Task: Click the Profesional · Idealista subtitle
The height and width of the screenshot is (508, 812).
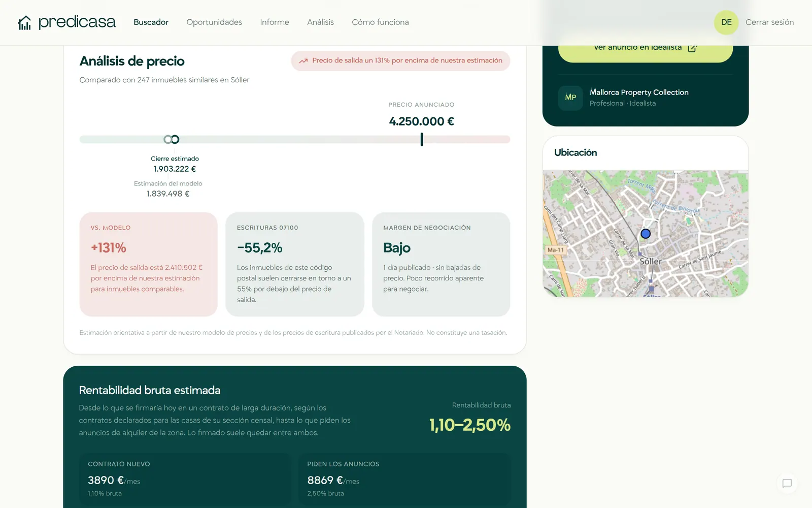Action: point(623,103)
